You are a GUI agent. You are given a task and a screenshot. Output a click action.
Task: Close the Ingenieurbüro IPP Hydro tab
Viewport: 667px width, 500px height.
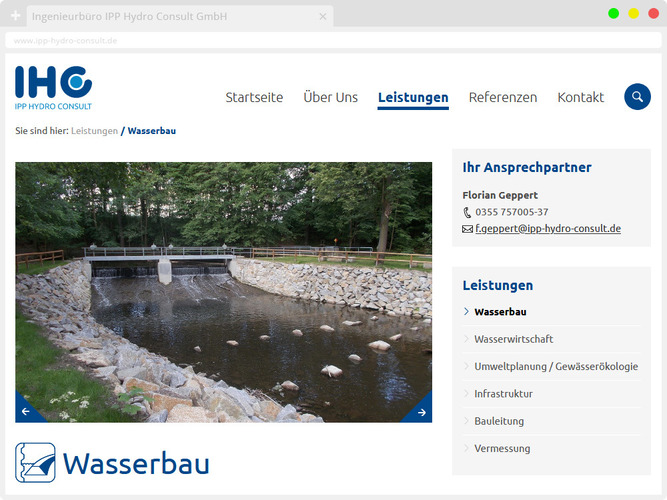click(x=323, y=17)
